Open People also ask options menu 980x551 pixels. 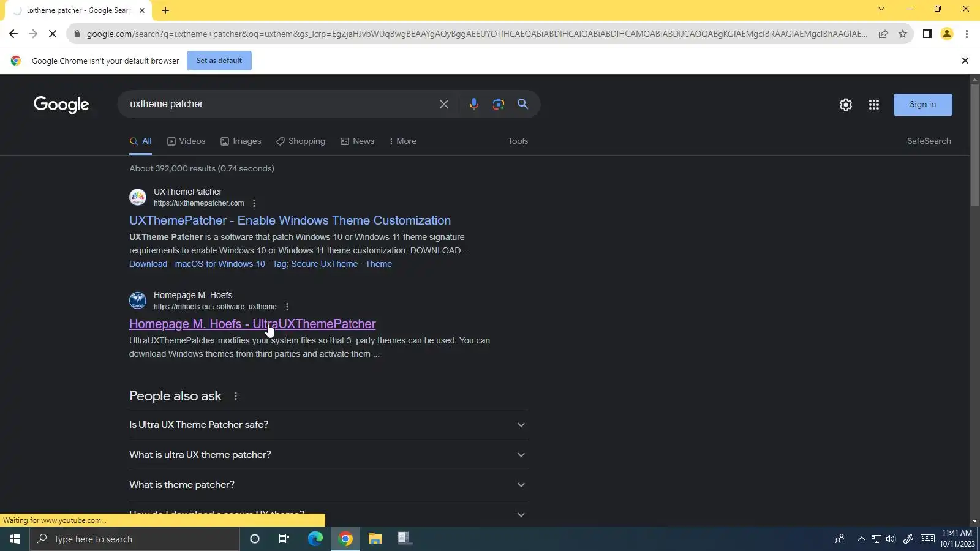click(x=236, y=396)
